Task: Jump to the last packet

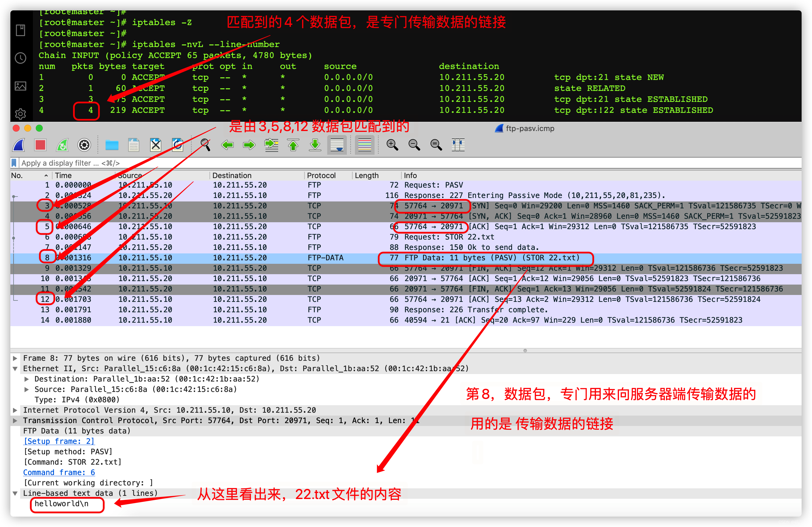Action: click(315, 145)
